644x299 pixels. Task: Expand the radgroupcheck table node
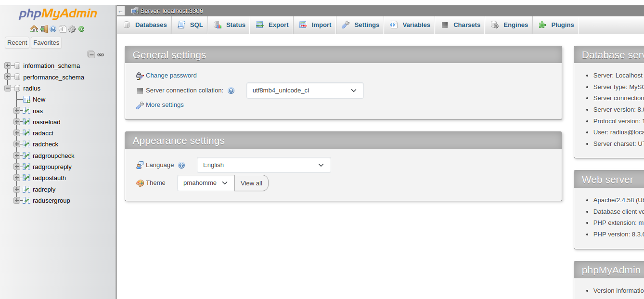coord(17,155)
